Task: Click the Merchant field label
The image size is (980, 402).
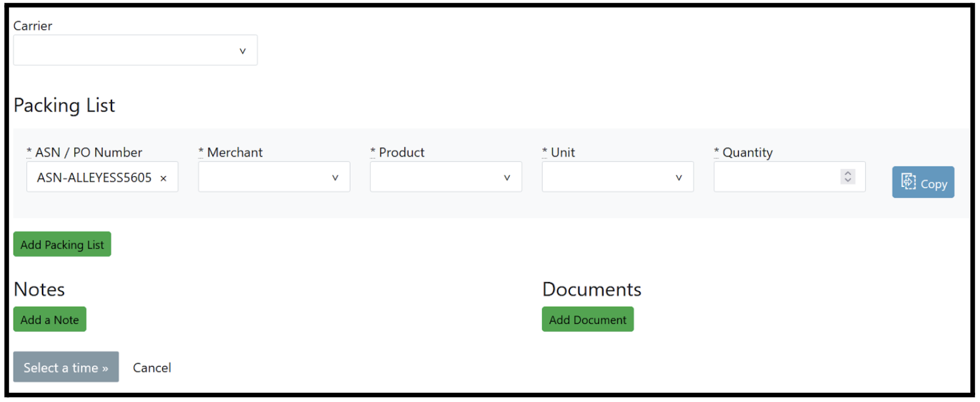Action: coord(235,152)
